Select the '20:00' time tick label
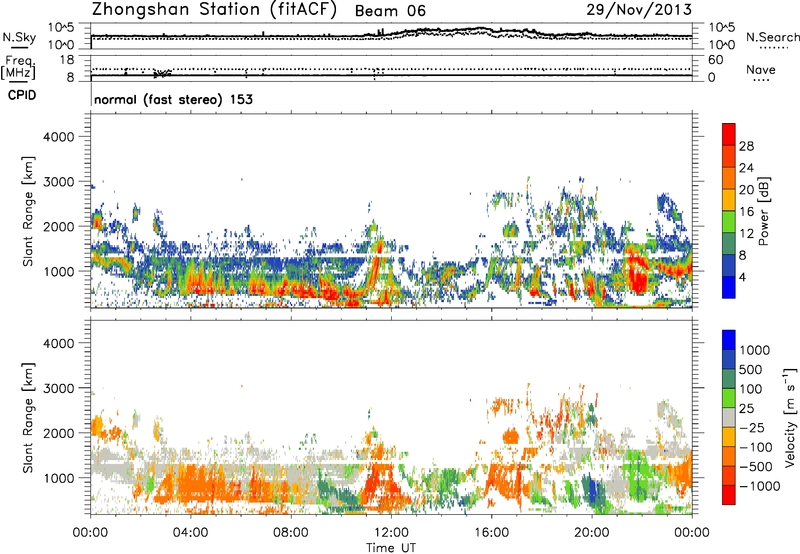Image resolution: width=800 pixels, height=554 pixels. tap(592, 533)
